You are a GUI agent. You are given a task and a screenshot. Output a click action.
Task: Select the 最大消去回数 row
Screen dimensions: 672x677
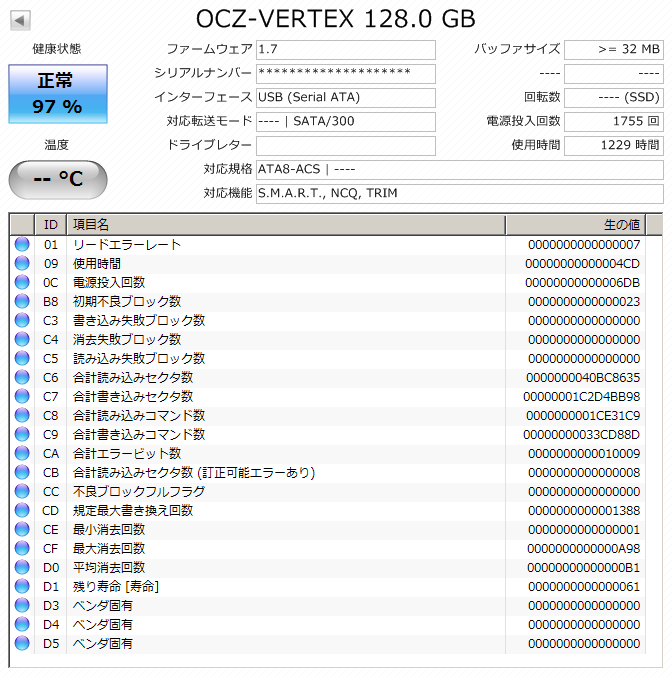pos(328,549)
